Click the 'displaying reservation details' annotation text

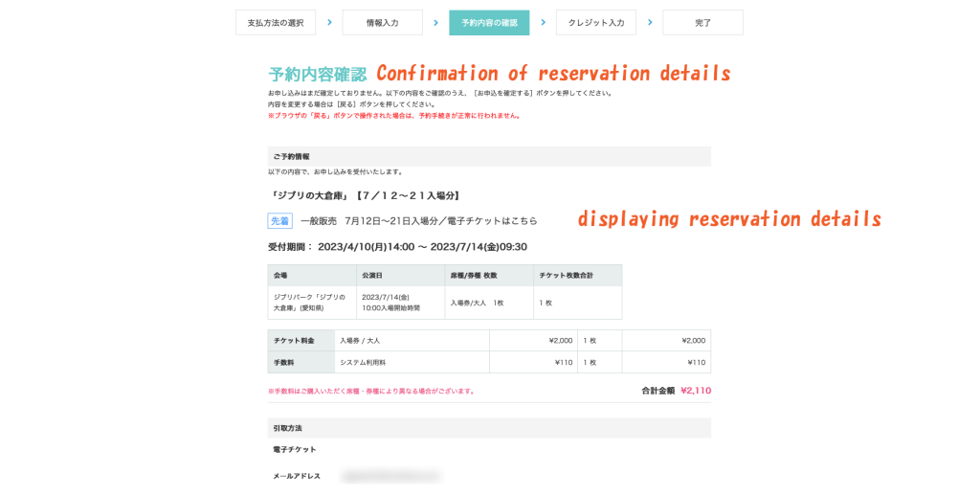coord(728,219)
